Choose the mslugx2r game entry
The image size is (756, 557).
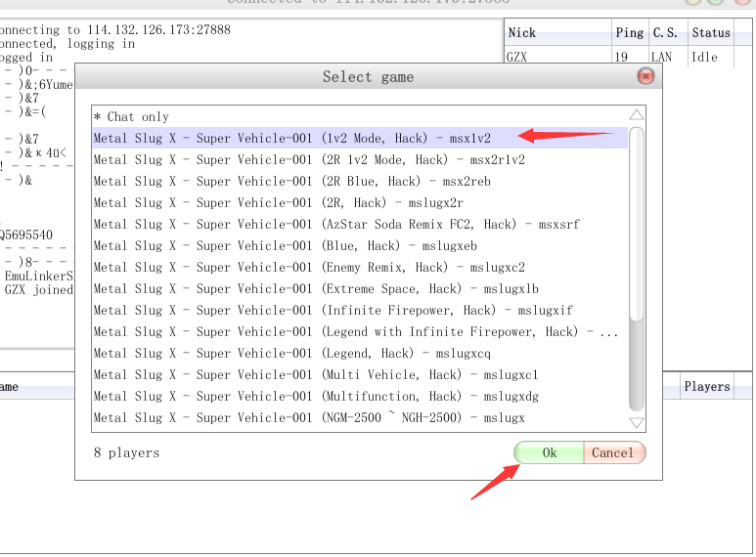point(360,203)
